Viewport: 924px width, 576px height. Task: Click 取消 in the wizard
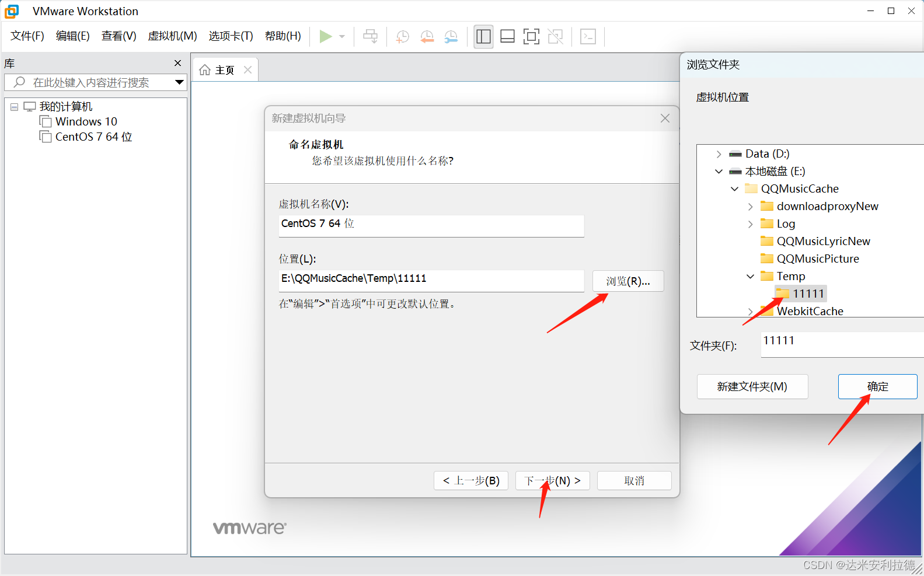coord(634,481)
